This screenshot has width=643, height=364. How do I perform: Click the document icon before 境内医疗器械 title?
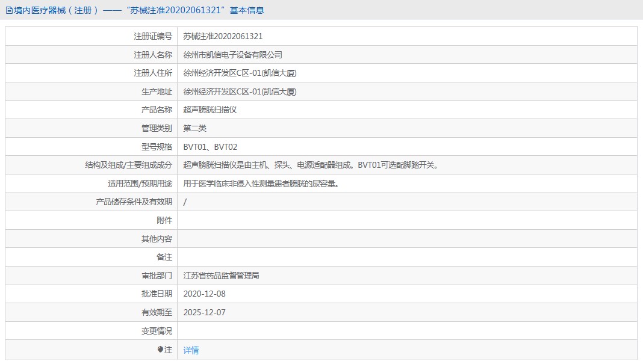click(x=9, y=10)
